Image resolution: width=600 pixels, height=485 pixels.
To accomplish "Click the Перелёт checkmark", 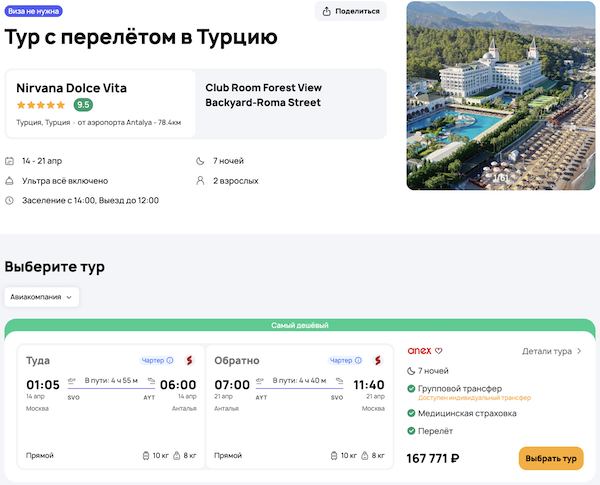I will point(413,431).
